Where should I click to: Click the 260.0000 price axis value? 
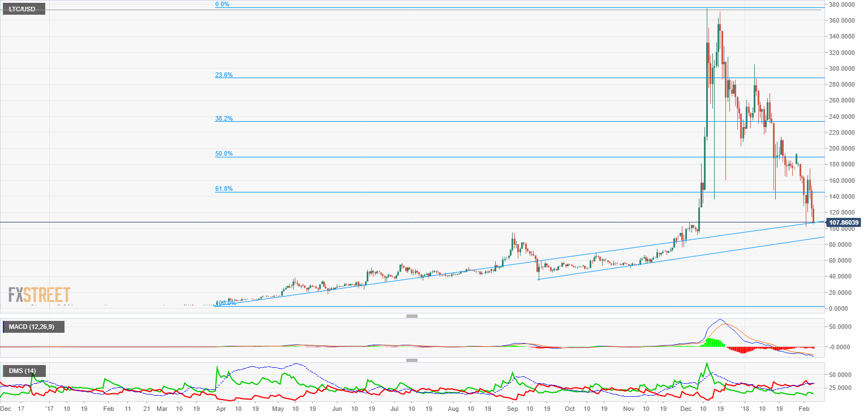(842, 101)
